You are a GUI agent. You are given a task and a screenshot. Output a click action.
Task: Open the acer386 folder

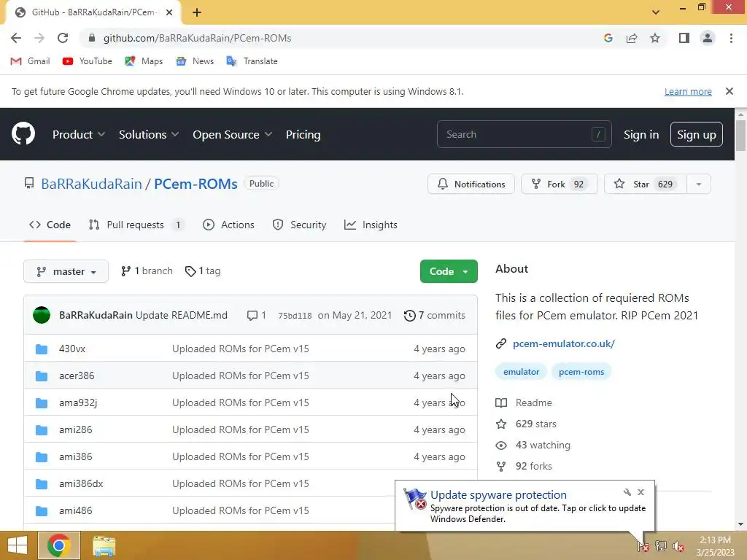[77, 376]
